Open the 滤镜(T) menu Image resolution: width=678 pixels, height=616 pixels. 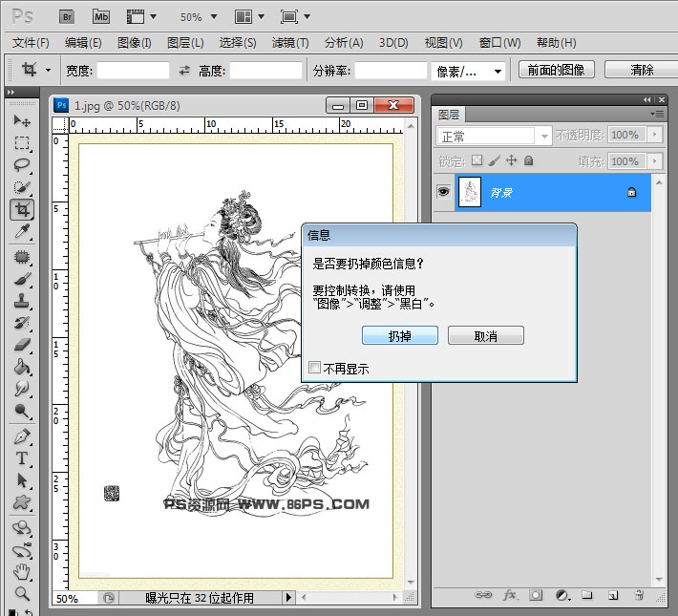290,43
